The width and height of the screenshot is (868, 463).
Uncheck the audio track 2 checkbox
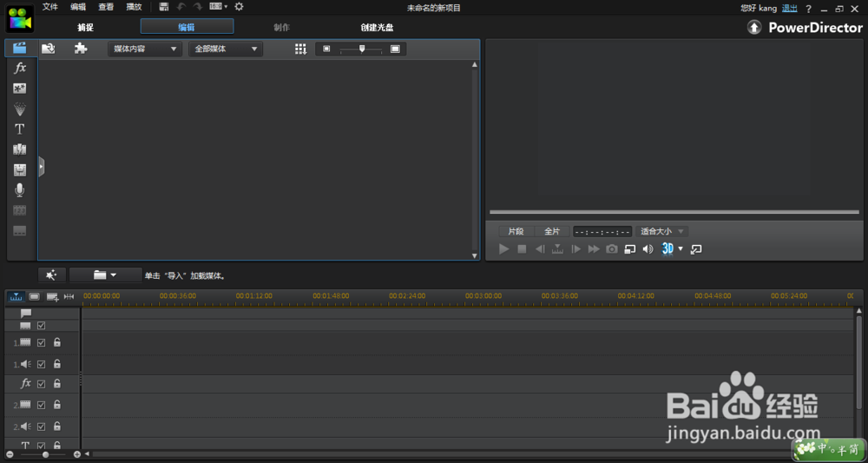pyautogui.click(x=41, y=427)
